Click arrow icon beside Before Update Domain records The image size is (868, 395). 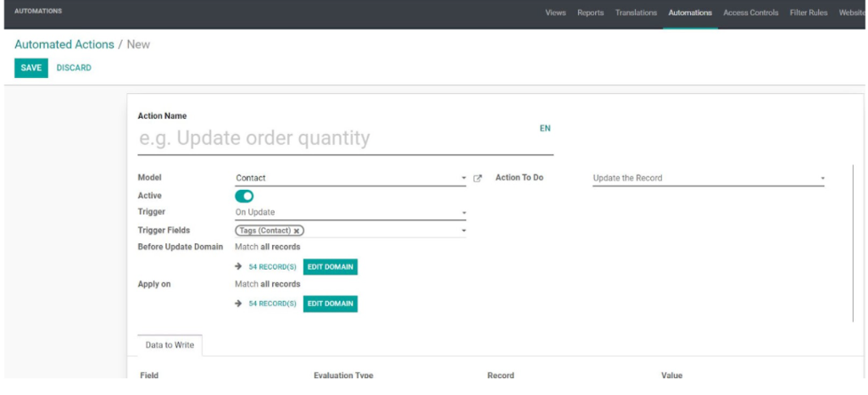point(239,267)
